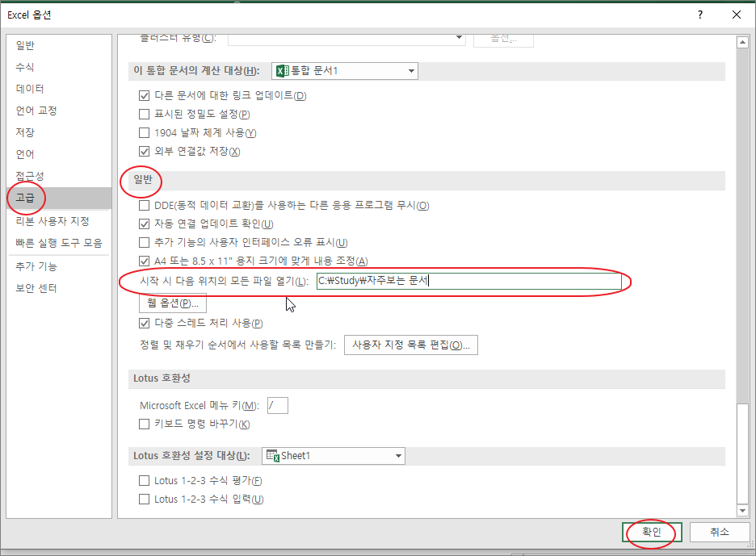Click the Microsoft Excel 메뉴 키 field

pyautogui.click(x=278, y=405)
